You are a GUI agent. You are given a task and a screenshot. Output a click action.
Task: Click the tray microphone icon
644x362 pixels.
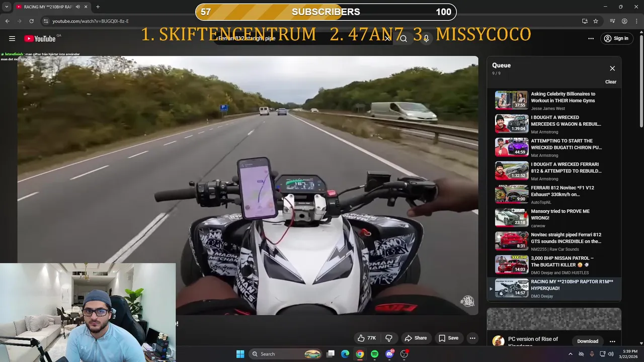(592, 354)
